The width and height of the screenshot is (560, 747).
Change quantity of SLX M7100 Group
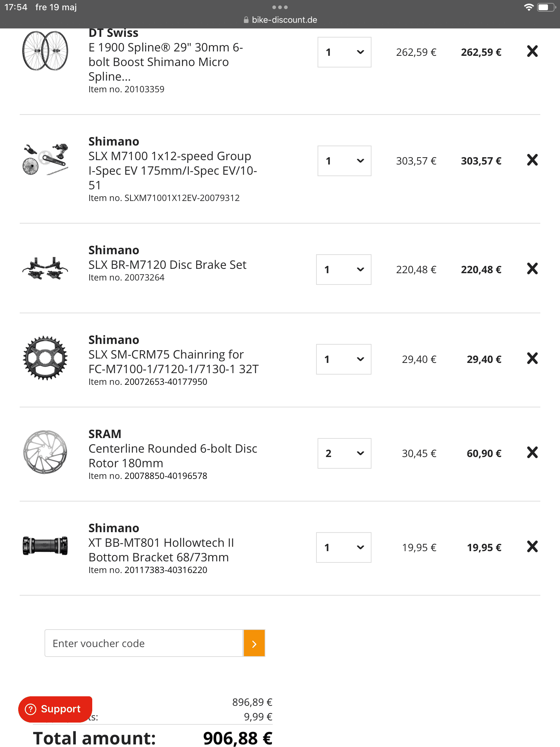(x=344, y=161)
